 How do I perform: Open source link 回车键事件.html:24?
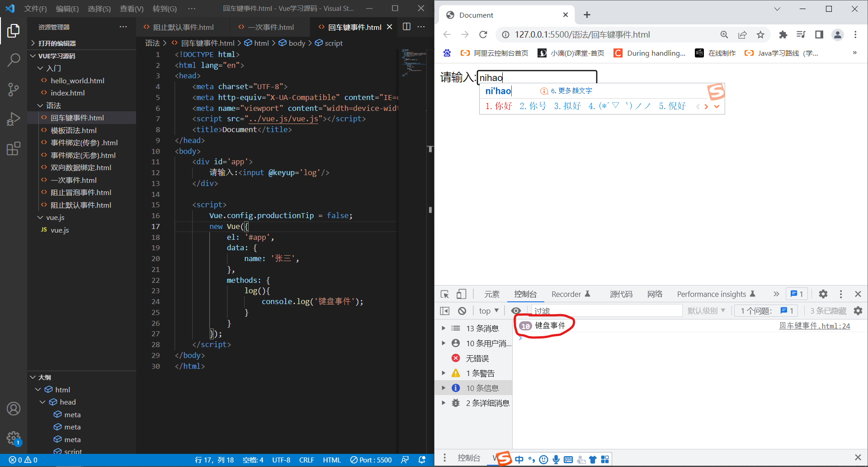click(x=815, y=326)
